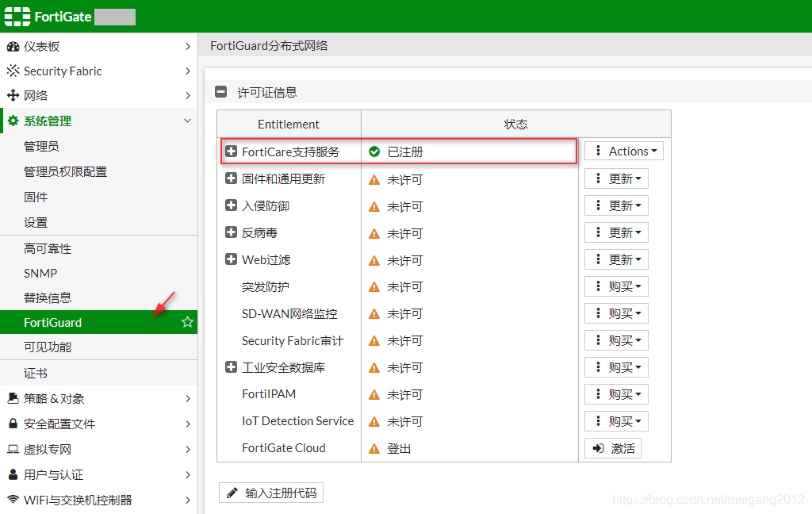Image resolution: width=812 pixels, height=514 pixels.
Task: Click the favorite star on FortiGuard
Action: pyautogui.click(x=187, y=322)
